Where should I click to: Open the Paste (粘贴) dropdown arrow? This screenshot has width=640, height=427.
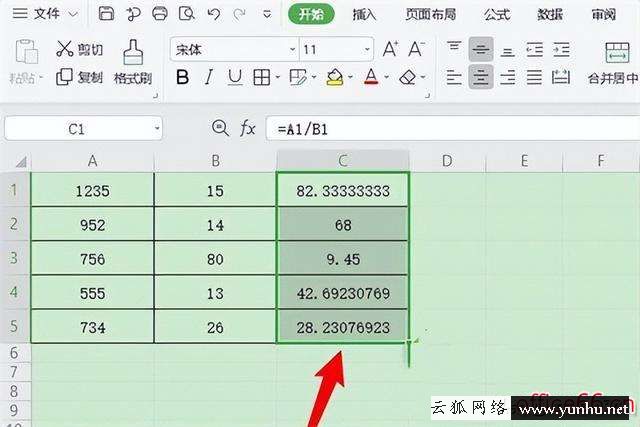tap(41, 77)
